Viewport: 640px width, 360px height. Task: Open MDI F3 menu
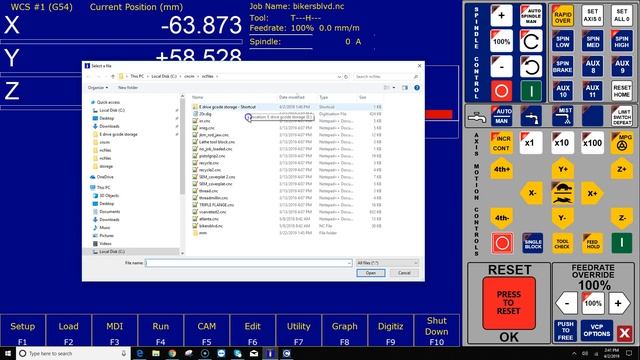[x=115, y=331]
